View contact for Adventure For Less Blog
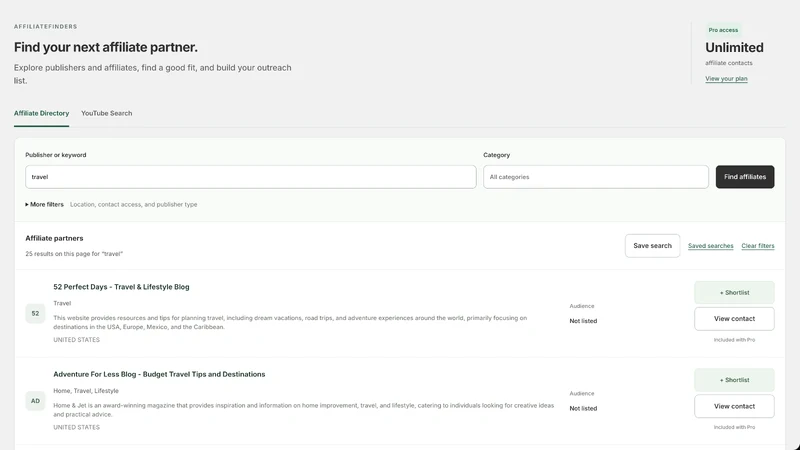Viewport: 800px width, 450px height. tap(734, 407)
